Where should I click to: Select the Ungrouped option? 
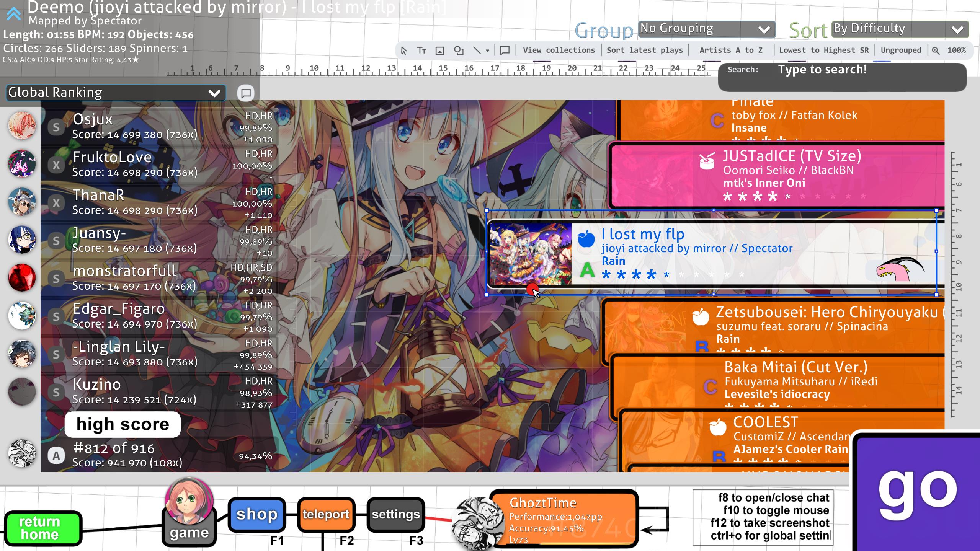(901, 51)
